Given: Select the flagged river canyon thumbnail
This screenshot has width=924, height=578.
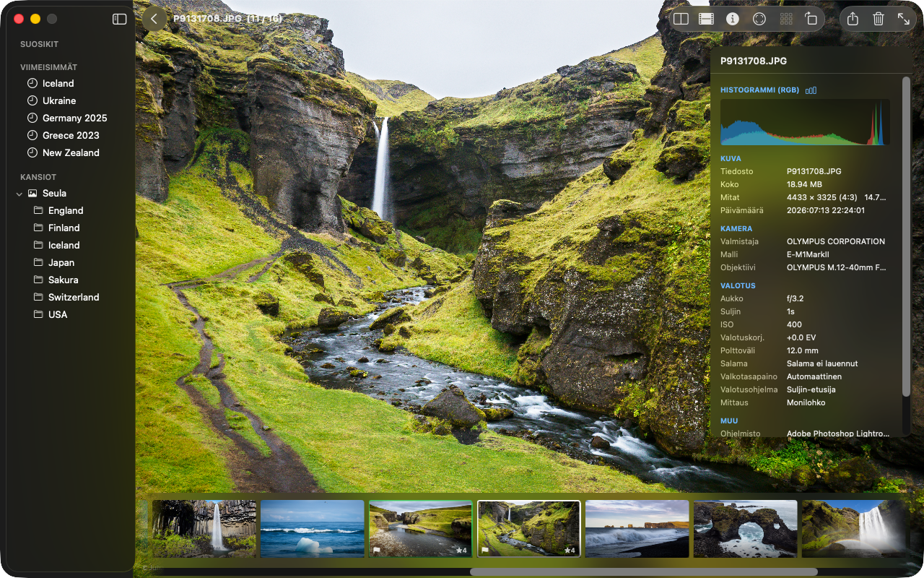Looking at the screenshot, I should pyautogui.click(x=421, y=529).
